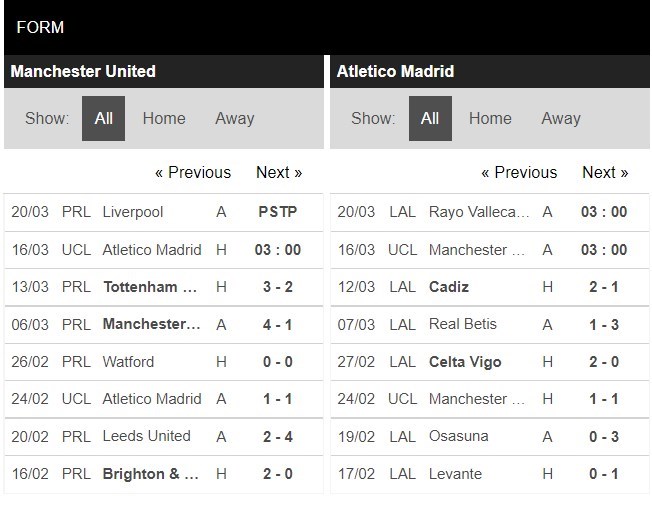Open the Brighton 2 - 0 match

pyautogui.click(x=164, y=474)
